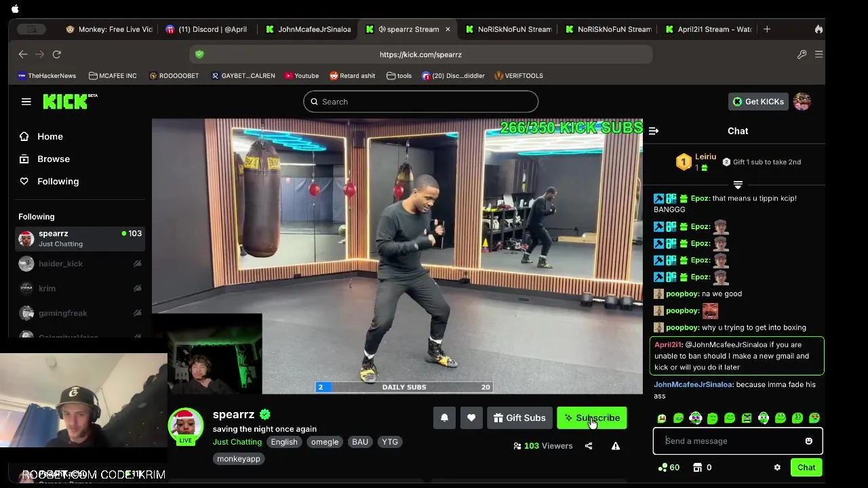Click the Gift Subs button
The width and height of the screenshot is (868, 488).
pyautogui.click(x=519, y=418)
